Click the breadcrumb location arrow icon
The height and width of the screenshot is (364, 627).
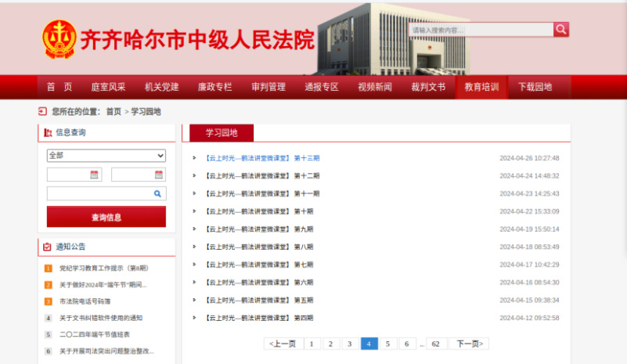tap(42, 112)
